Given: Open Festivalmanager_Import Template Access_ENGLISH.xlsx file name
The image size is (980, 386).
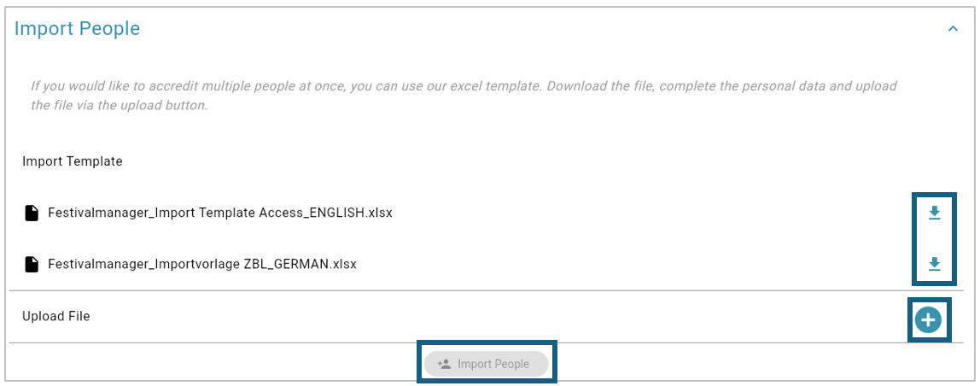Looking at the screenshot, I should click(220, 213).
